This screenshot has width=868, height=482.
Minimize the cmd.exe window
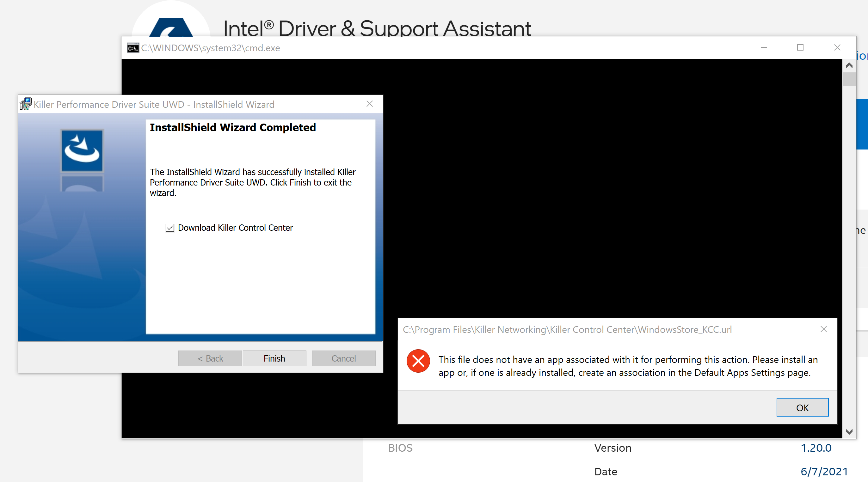764,47
